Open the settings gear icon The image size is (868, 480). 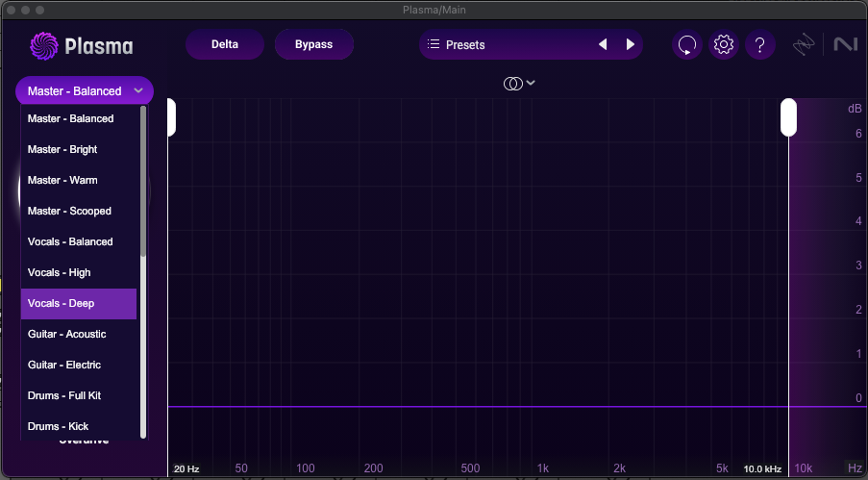[724, 44]
